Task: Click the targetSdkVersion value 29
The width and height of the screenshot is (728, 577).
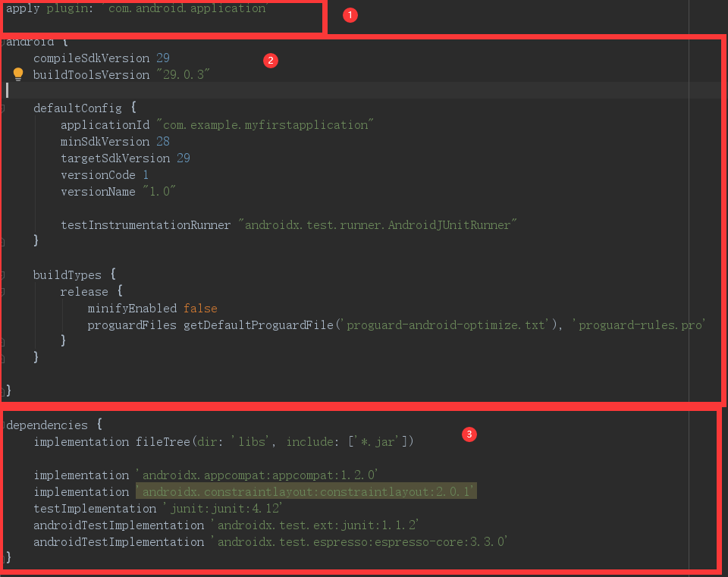Action: (184, 158)
